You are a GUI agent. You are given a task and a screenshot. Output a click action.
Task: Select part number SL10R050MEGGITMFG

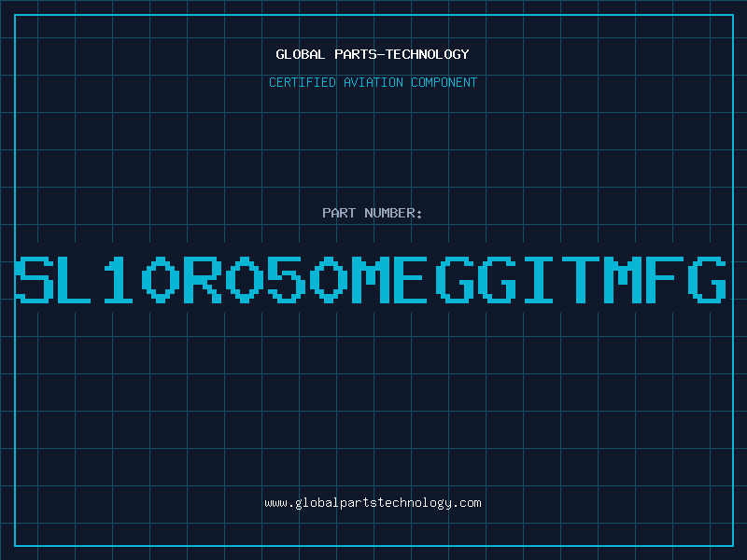pyautogui.click(x=372, y=279)
